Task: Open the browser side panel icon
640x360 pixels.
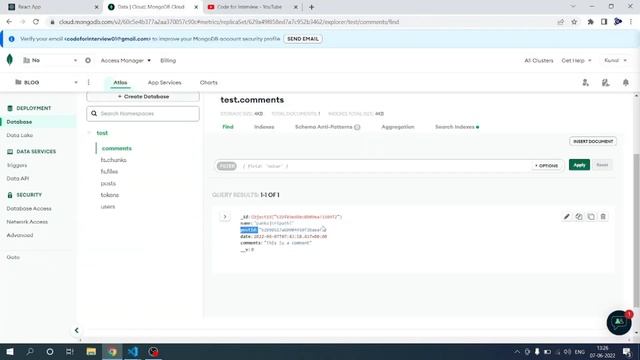Action: (604, 22)
